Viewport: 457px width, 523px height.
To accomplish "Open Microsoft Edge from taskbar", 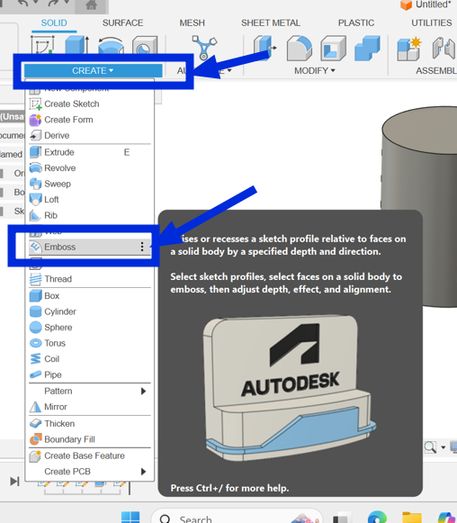I will pyautogui.click(x=377, y=516).
